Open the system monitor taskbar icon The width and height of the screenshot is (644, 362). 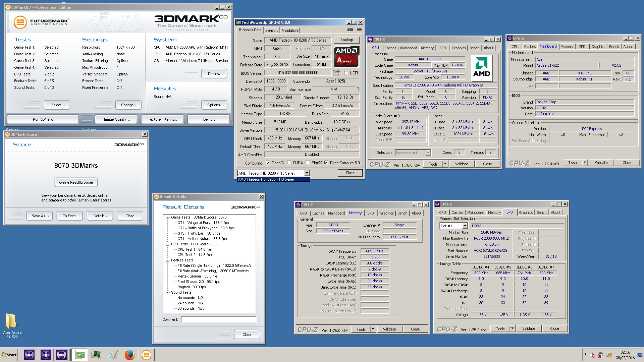(96, 355)
